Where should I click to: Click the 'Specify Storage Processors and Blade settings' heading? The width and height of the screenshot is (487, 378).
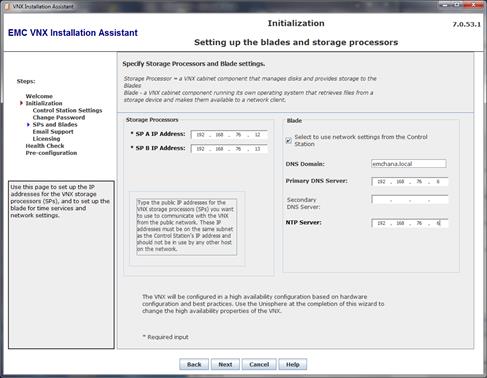[x=194, y=64]
